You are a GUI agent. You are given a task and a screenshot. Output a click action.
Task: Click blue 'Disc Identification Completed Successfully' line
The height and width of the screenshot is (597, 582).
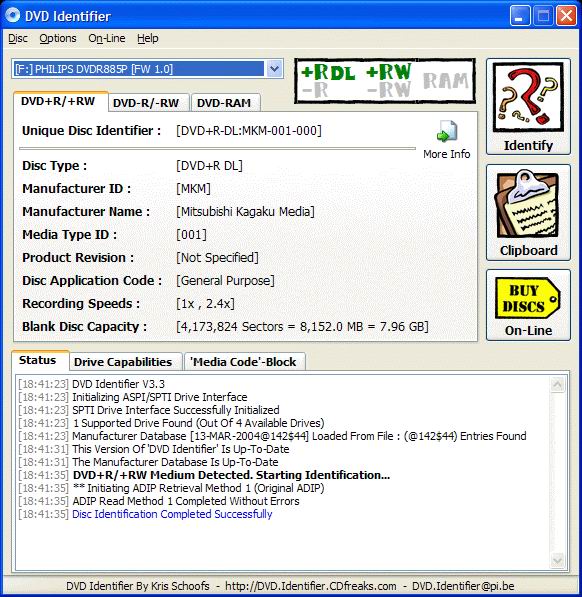[172, 514]
